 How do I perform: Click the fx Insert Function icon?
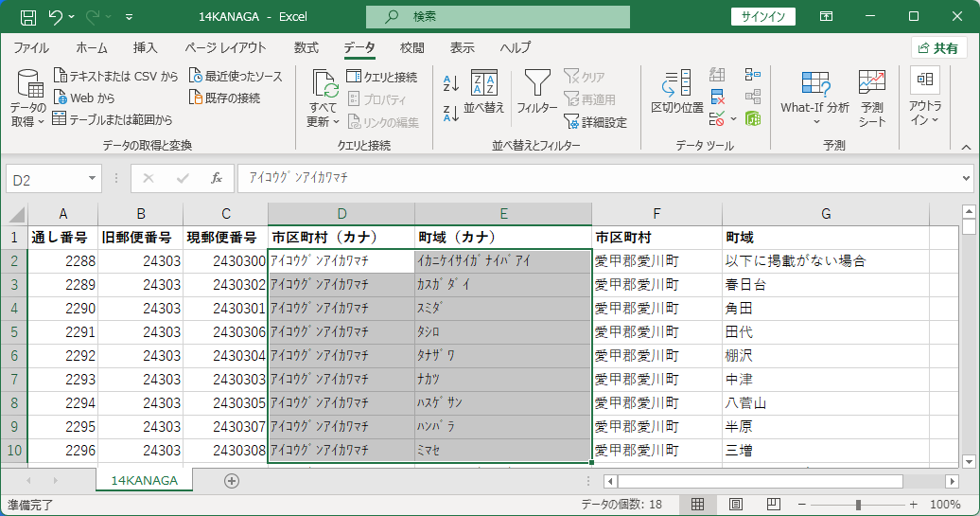(x=217, y=179)
